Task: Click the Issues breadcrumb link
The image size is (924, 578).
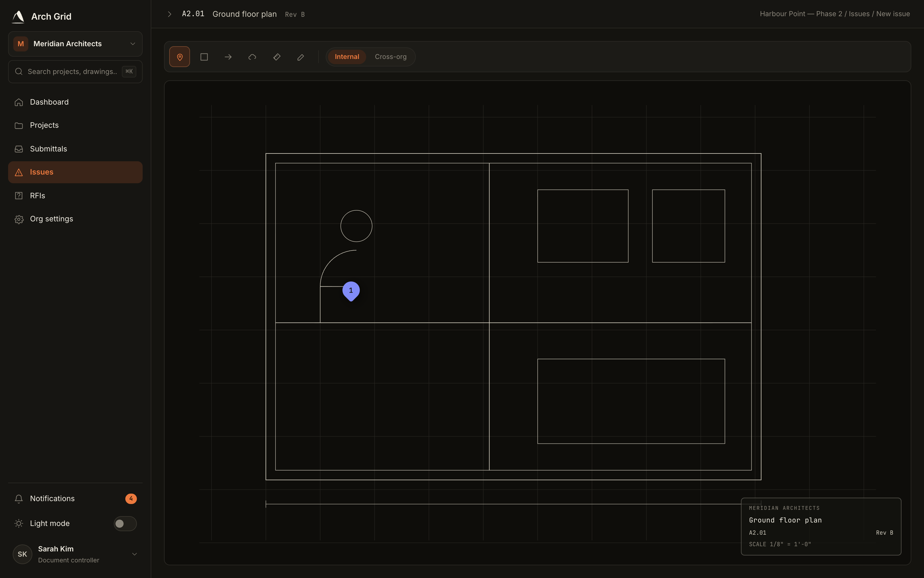Action: coord(859,14)
